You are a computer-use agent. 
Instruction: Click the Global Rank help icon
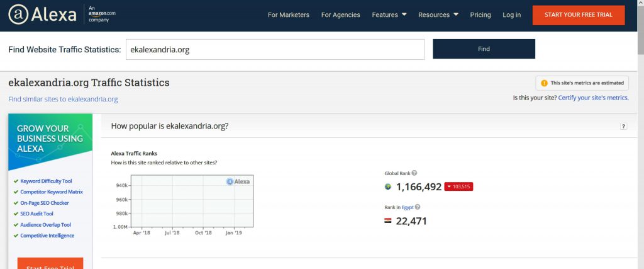pos(414,173)
